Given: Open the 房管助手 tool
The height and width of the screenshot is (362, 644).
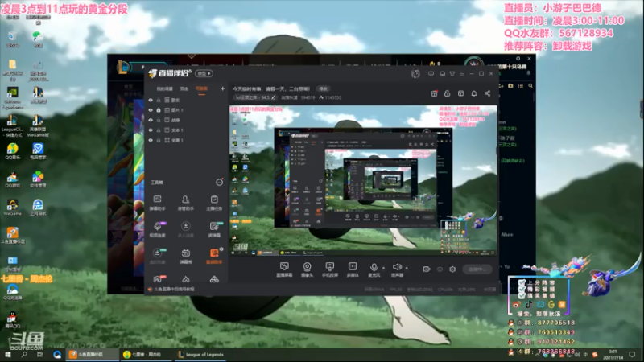Looking at the screenshot, I should tap(186, 203).
